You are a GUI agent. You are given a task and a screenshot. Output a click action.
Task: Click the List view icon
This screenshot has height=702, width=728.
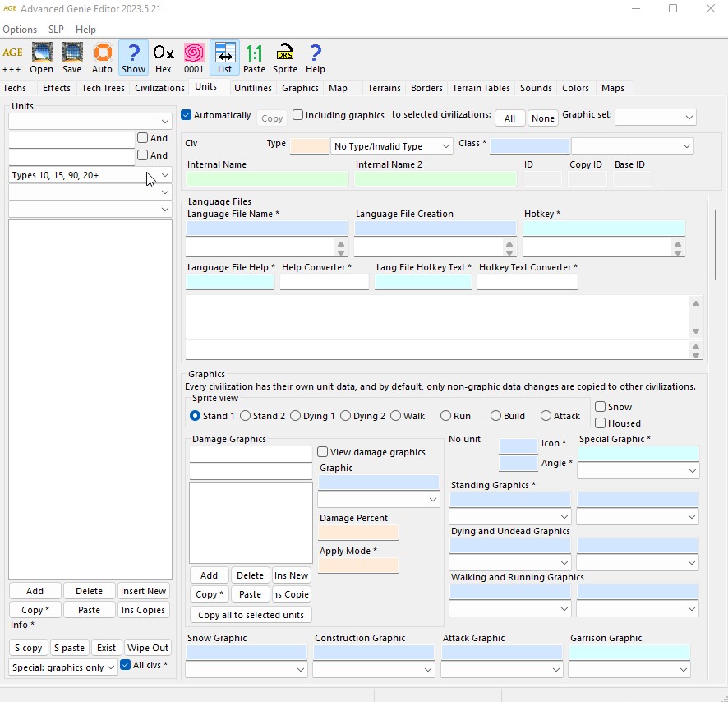224,57
